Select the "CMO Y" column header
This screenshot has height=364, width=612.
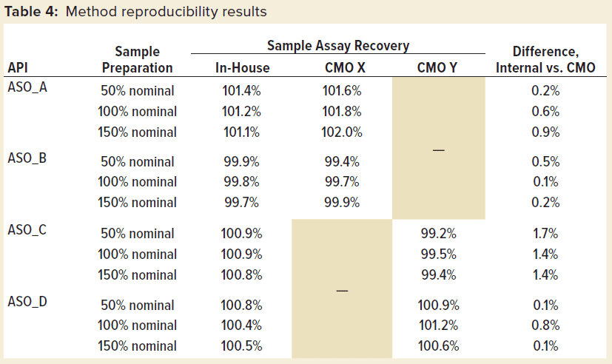437,68
